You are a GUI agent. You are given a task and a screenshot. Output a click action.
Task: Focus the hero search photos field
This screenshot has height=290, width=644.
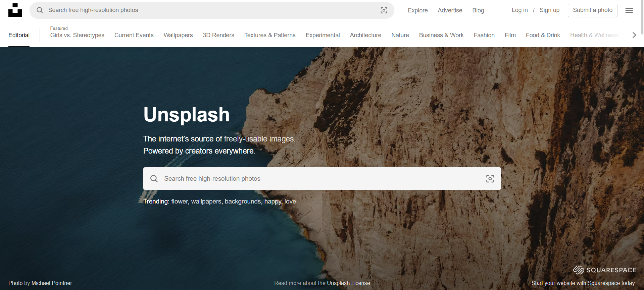[x=322, y=179]
